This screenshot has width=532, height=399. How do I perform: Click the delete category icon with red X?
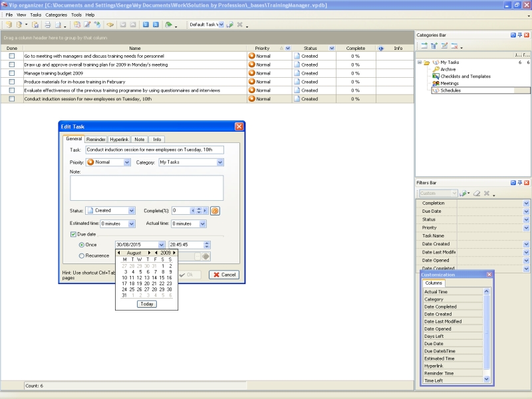point(454,46)
